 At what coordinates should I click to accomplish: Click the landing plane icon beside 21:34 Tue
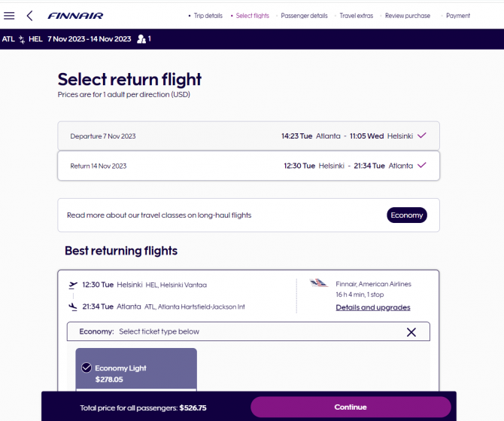pyautogui.click(x=73, y=307)
